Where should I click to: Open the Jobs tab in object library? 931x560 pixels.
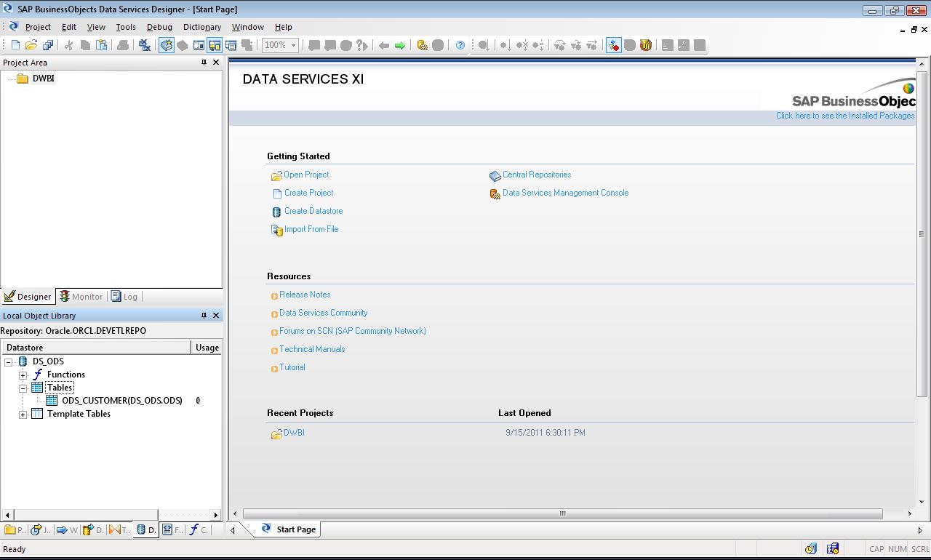pos(41,529)
